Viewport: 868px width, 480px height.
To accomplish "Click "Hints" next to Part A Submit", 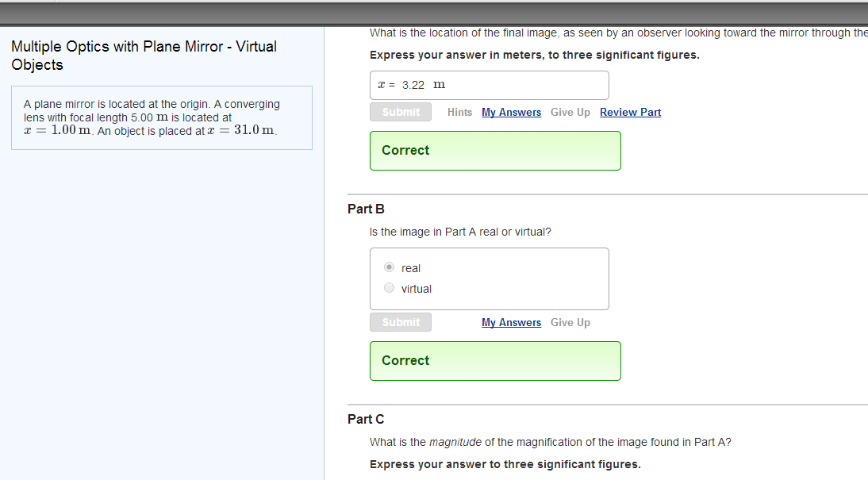I will point(459,112).
